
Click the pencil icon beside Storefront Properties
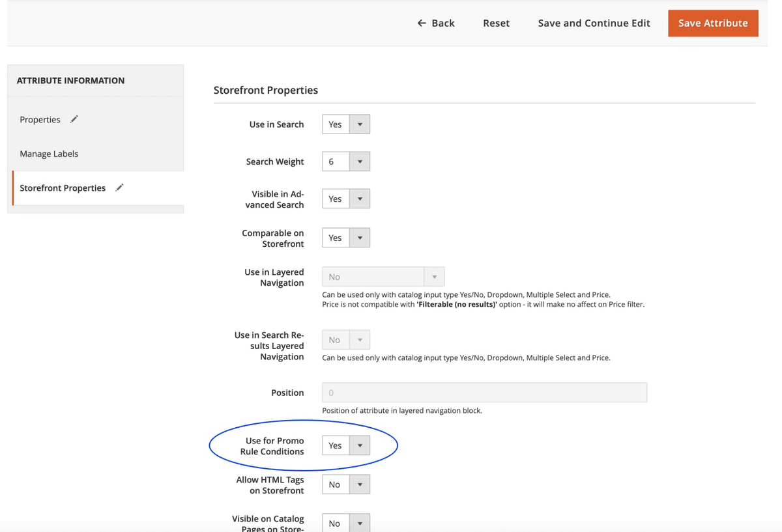[x=119, y=188]
